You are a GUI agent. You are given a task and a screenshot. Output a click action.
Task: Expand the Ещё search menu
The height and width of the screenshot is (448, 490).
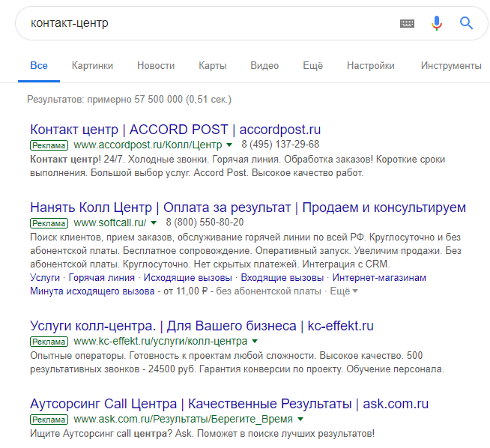pyautogui.click(x=312, y=66)
